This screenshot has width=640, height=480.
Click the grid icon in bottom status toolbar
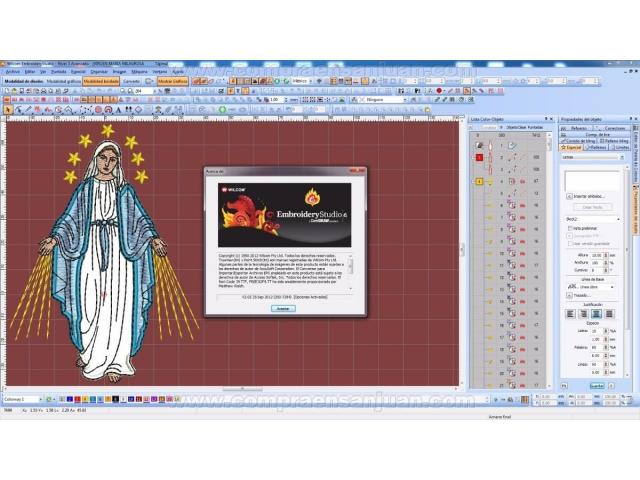tap(525, 400)
